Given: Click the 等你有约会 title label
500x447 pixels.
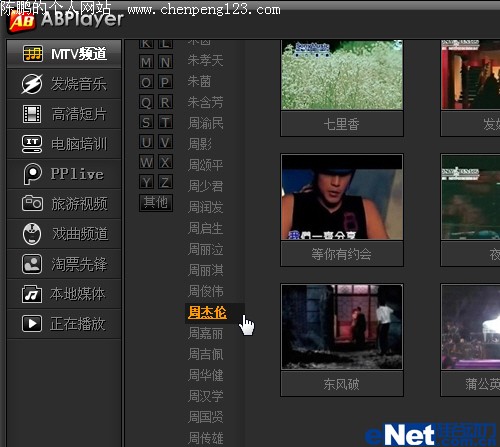Looking at the screenshot, I should tap(342, 254).
